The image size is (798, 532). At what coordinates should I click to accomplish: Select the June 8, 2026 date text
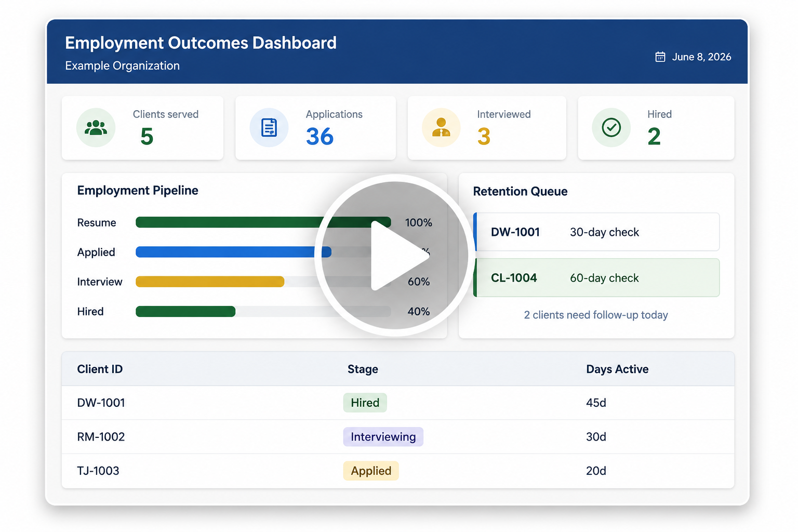[x=701, y=57]
